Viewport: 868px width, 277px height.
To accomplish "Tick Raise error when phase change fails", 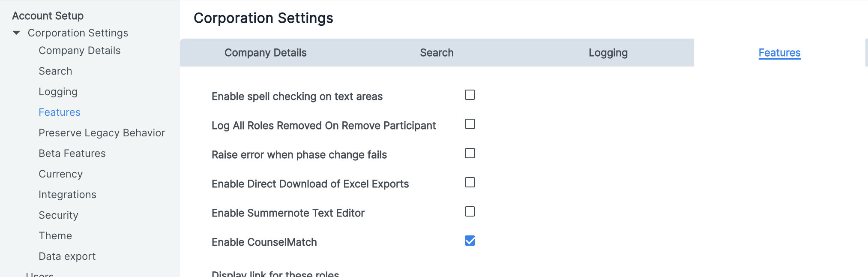I will 470,153.
